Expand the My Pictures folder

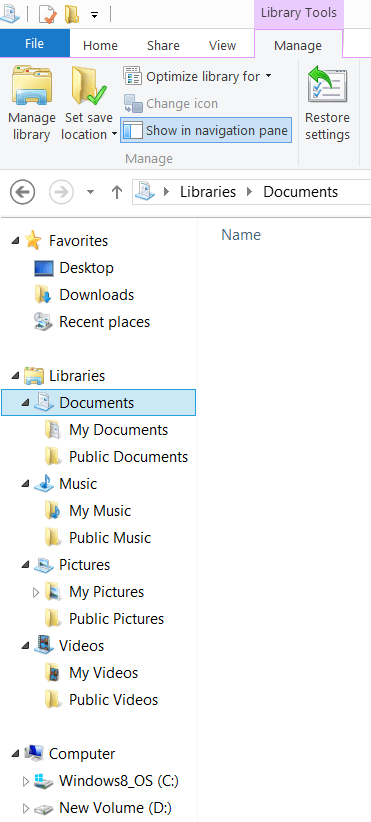(x=36, y=592)
